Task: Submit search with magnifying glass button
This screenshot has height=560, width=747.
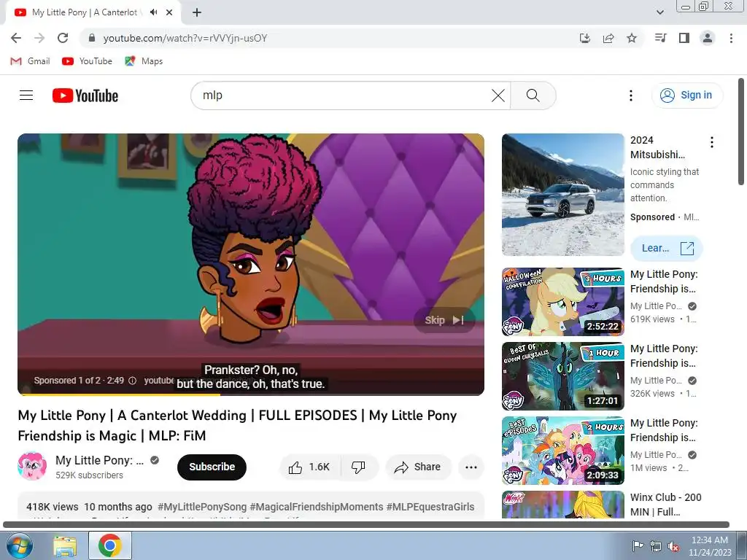Action: (x=533, y=96)
